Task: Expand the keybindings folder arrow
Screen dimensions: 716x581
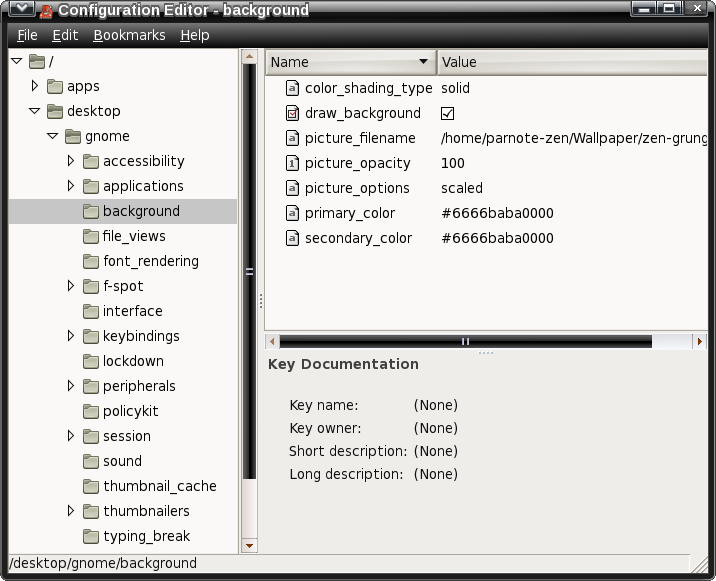Action: 71,336
